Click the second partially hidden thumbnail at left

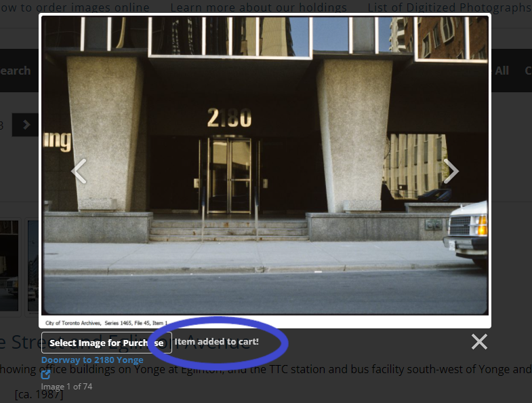(x=33, y=266)
